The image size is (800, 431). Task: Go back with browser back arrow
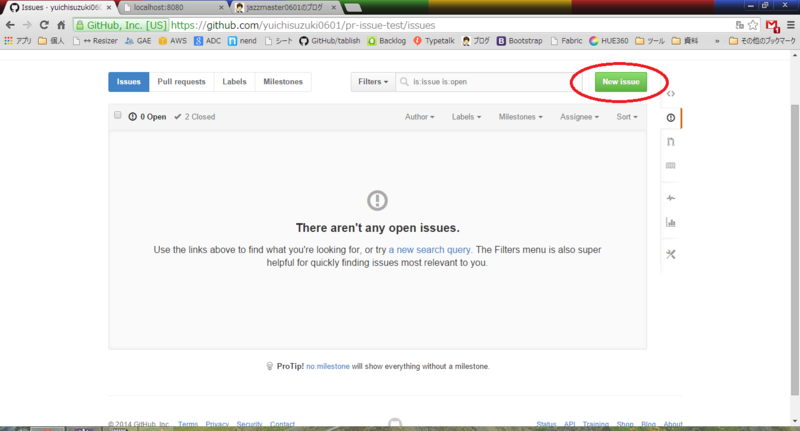10,25
